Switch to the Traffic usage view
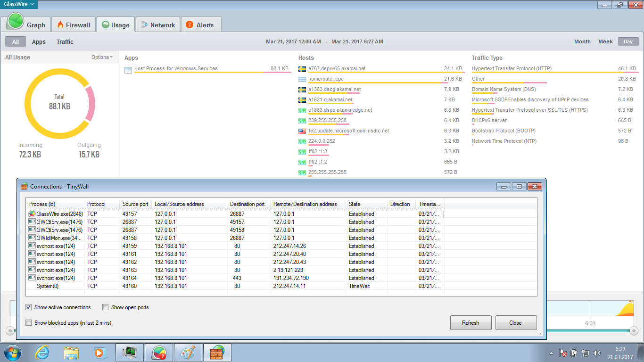This screenshot has height=362, width=644. point(65,42)
